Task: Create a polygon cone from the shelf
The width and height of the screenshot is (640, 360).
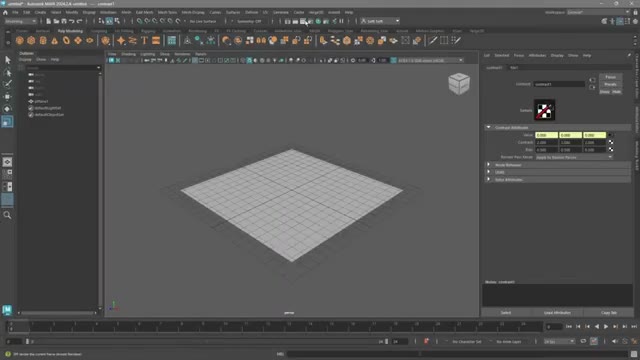Action: pyautogui.click(x=54, y=40)
